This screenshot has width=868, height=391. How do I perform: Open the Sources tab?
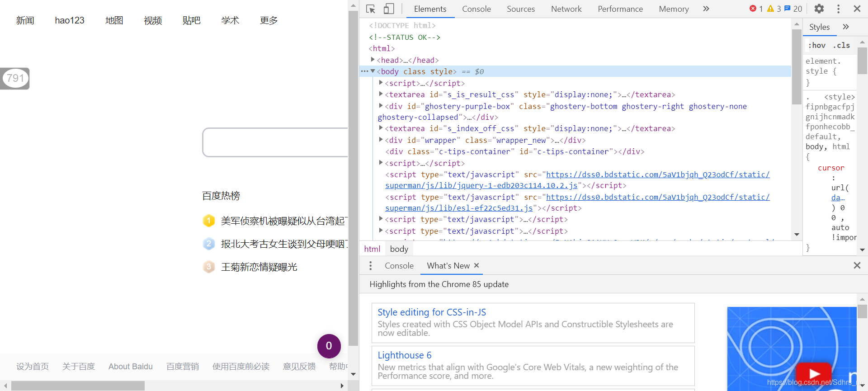[520, 9]
